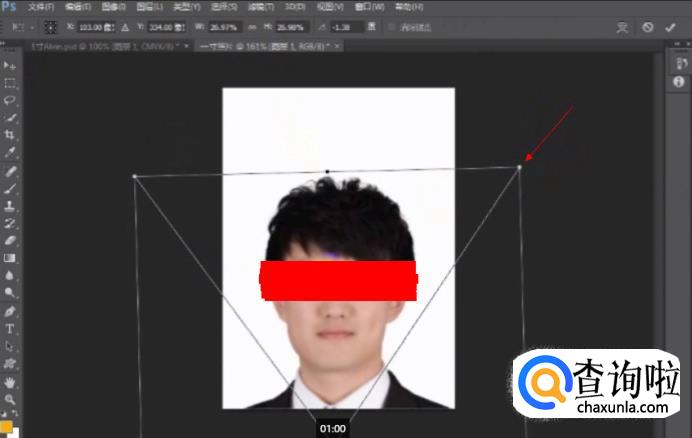The height and width of the screenshot is (438, 692).
Task: Select the Lasso tool
Action: coord(10,100)
